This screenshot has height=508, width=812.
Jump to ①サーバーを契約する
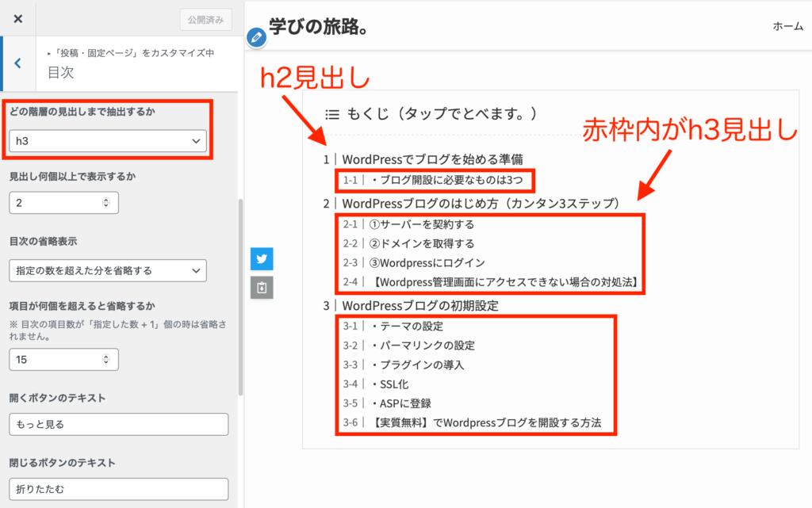422,224
